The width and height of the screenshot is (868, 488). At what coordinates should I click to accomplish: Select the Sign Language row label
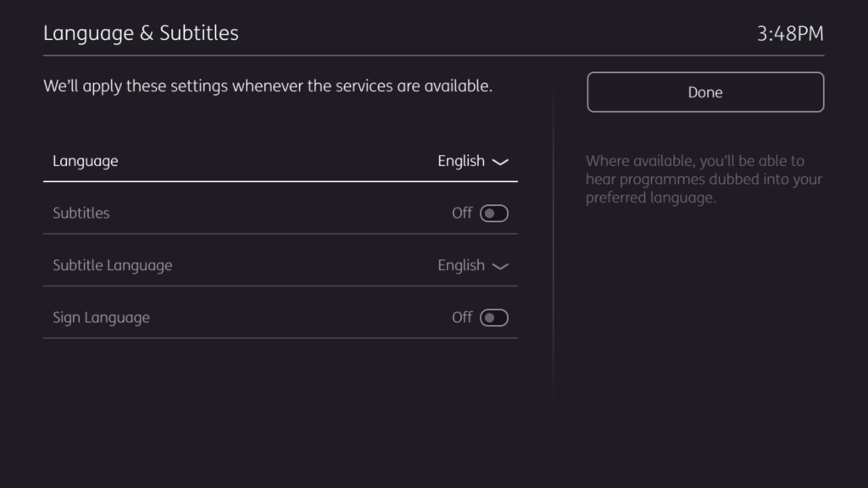(x=101, y=319)
